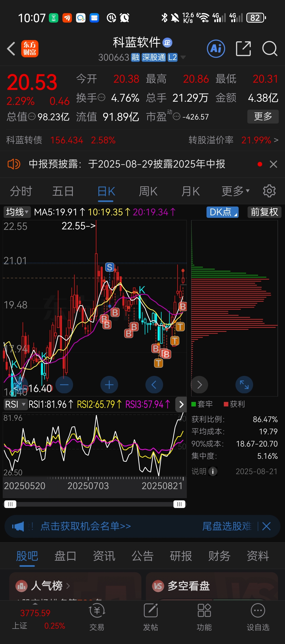The image size is (285, 644).
Task: Select the 周K tab
Action: pyautogui.click(x=148, y=191)
